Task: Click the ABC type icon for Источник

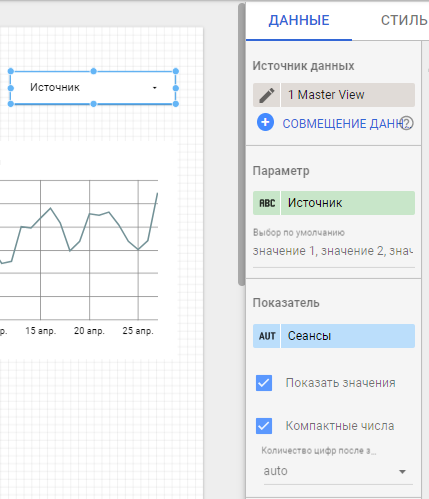Action: pos(267,203)
